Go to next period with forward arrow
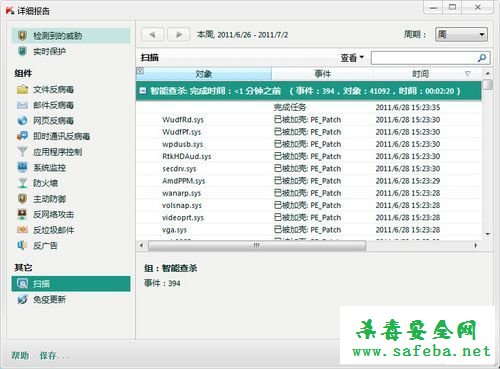This screenshot has height=369, width=500. (179, 34)
